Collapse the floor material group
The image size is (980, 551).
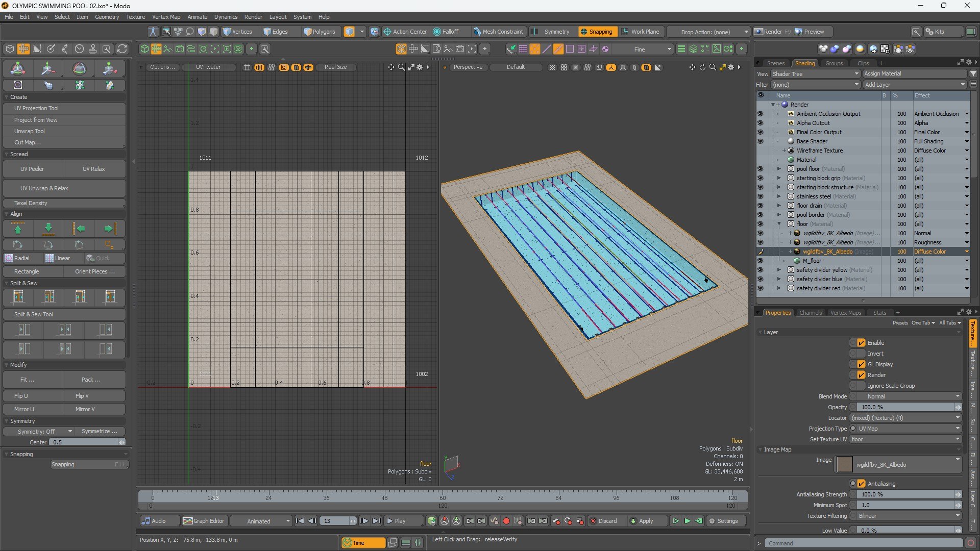point(779,224)
